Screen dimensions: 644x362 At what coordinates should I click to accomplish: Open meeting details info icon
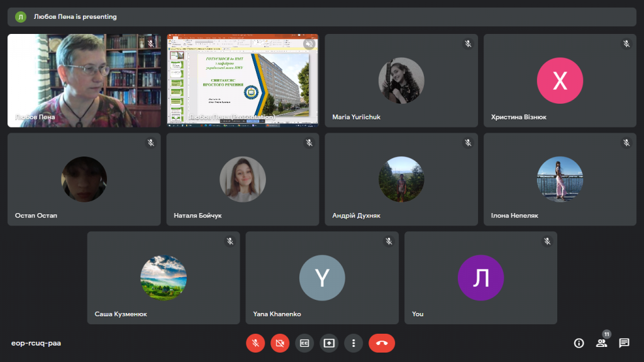tap(579, 343)
